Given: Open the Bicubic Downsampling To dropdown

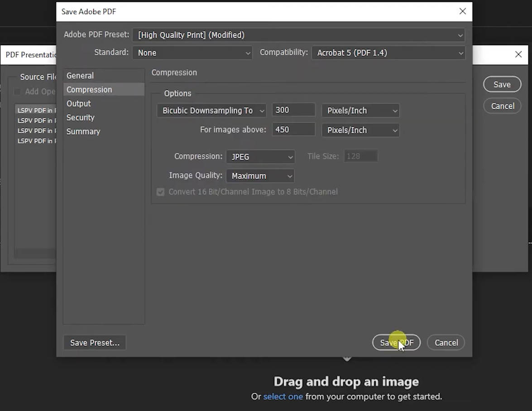Looking at the screenshot, I should [211, 111].
